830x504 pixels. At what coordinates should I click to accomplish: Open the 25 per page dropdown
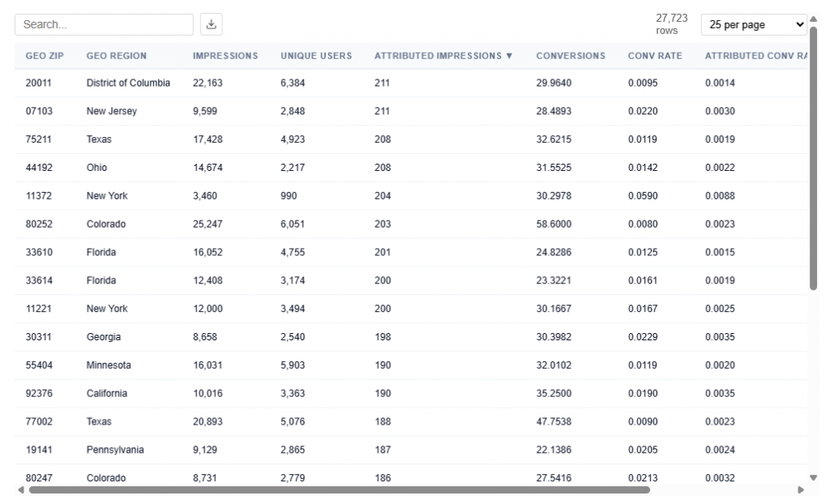pos(754,24)
